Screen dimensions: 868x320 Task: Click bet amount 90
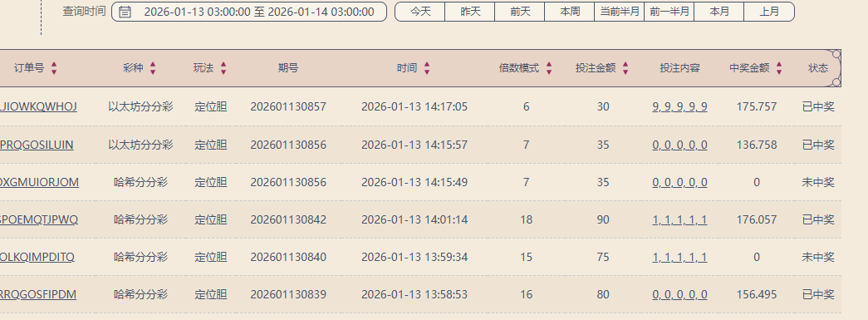coord(603,219)
